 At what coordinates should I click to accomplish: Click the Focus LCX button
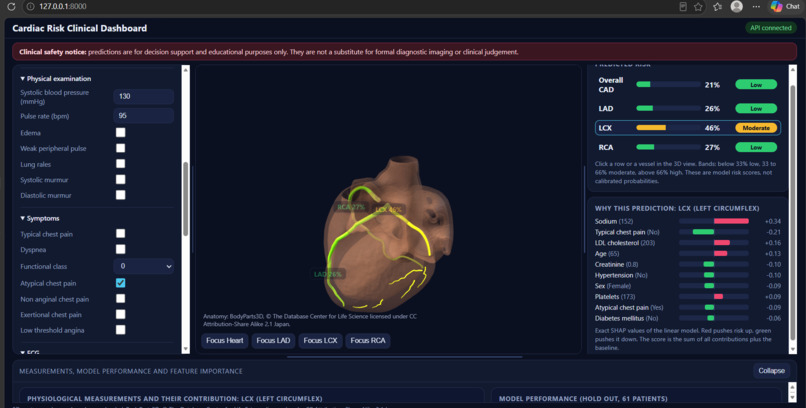pos(320,341)
